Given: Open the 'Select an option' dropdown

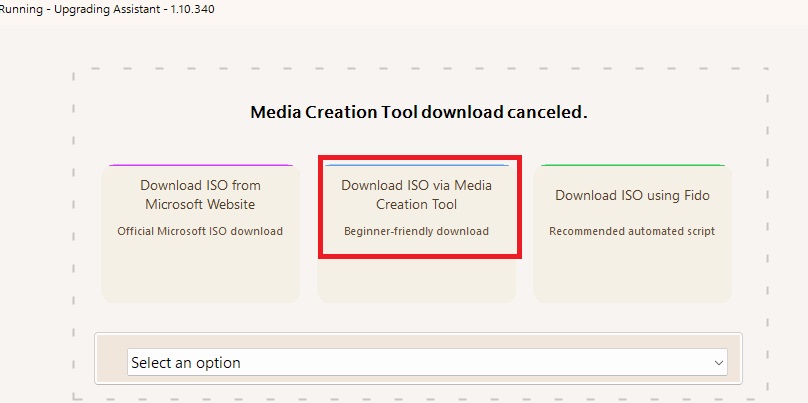Looking at the screenshot, I should click(426, 362).
